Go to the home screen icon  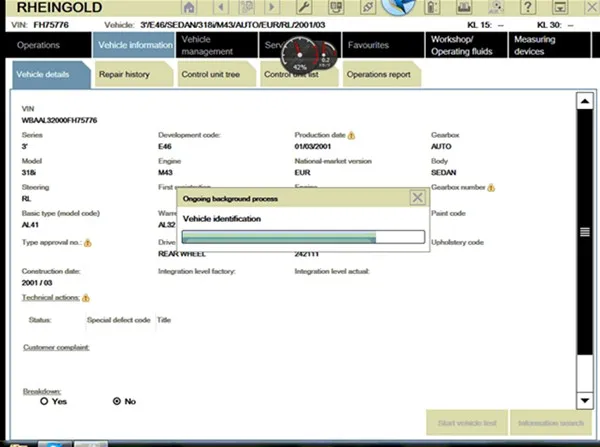coord(189,7)
